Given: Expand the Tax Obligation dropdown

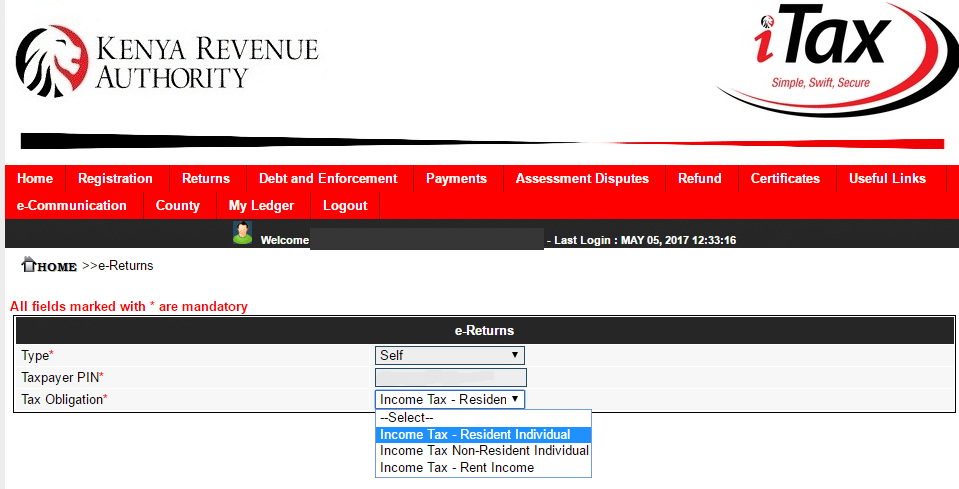Looking at the screenshot, I should [450, 399].
